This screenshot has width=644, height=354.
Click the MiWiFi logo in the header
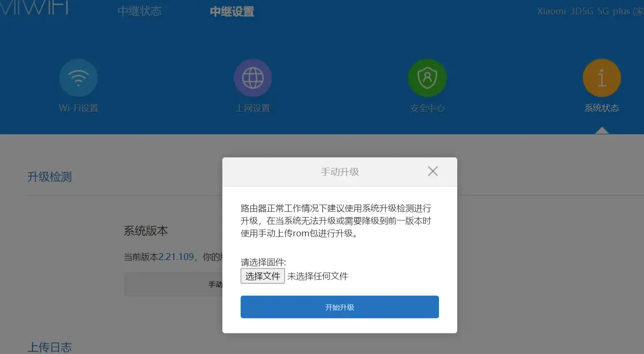(x=34, y=9)
